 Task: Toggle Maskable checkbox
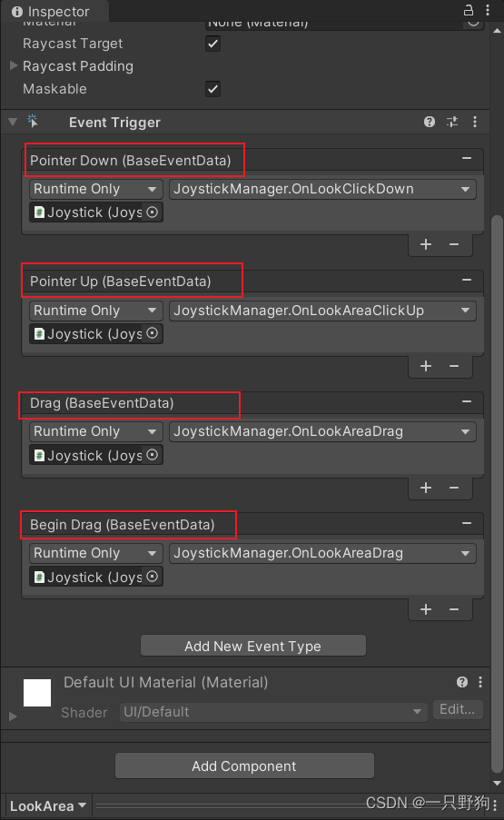(212, 89)
